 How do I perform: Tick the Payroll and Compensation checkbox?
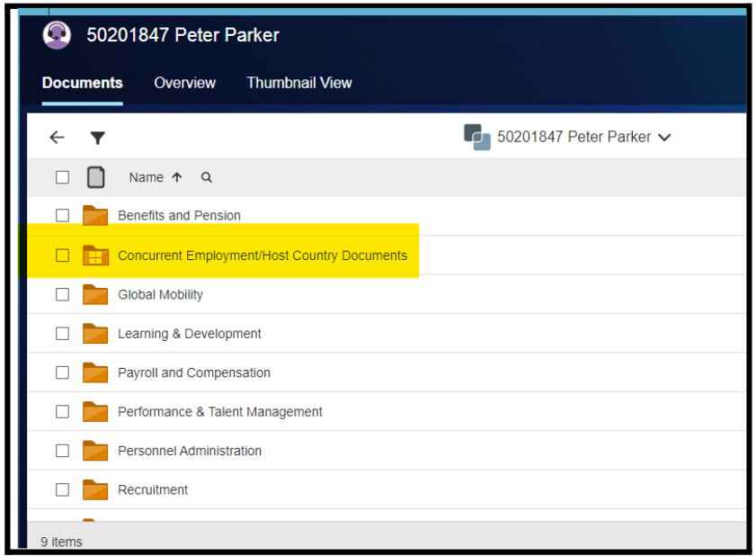coord(62,372)
